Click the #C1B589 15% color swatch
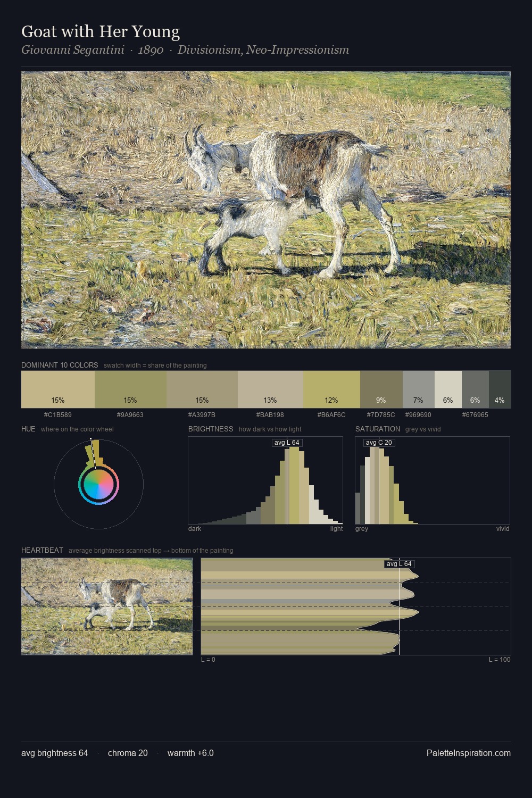This screenshot has height=798, width=532. (58, 389)
